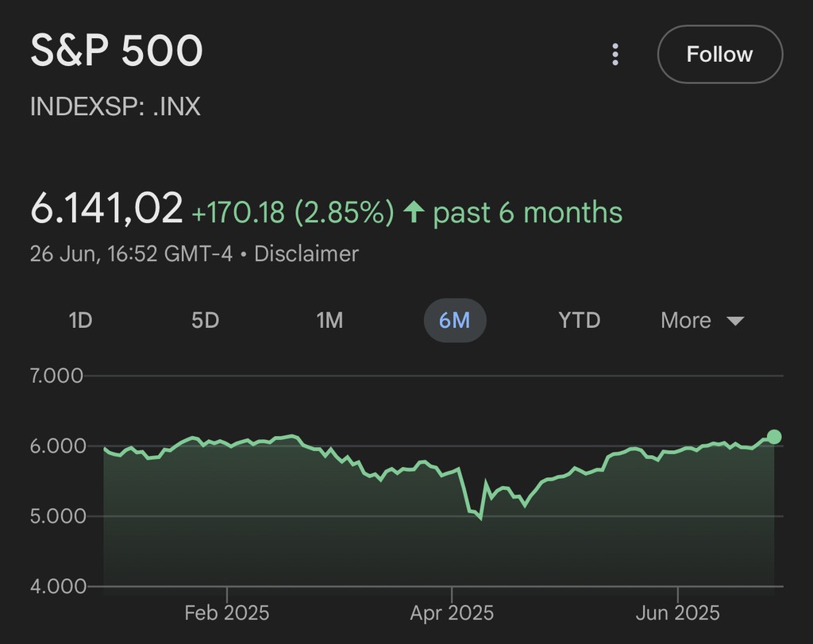This screenshot has height=644, width=813.
Task: Select the highlighted 6M range
Action: coord(454,321)
